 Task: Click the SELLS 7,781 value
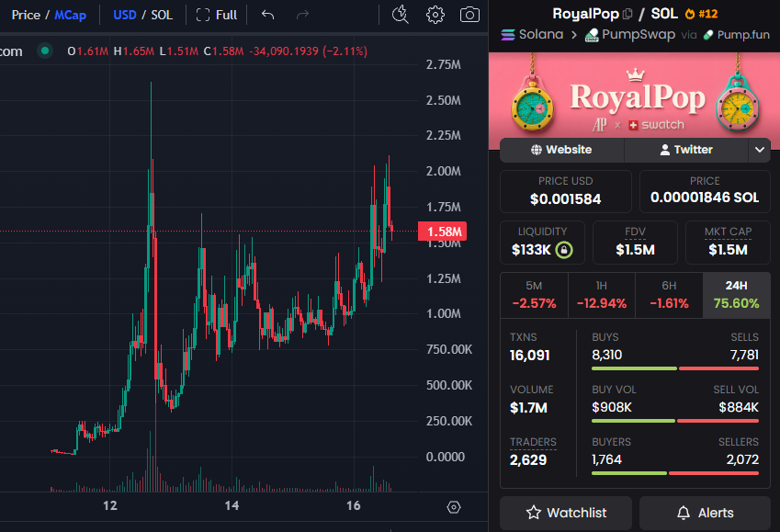click(x=744, y=355)
